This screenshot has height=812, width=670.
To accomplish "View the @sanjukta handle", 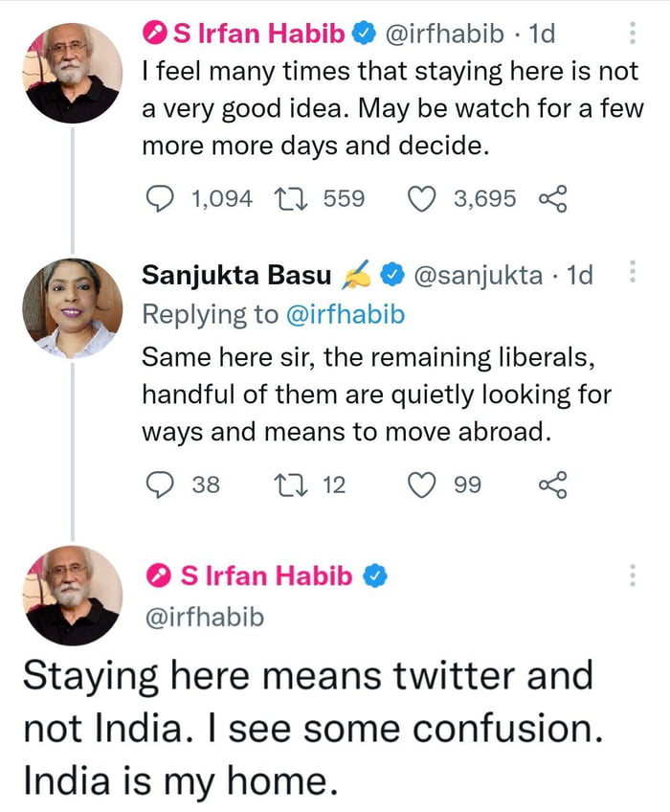I will (x=478, y=275).
